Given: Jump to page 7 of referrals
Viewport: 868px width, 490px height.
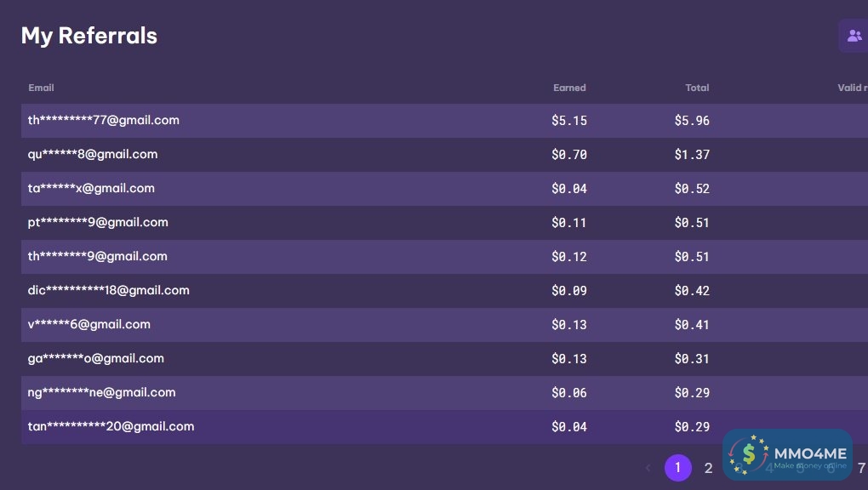Looking at the screenshot, I should pyautogui.click(x=860, y=468).
